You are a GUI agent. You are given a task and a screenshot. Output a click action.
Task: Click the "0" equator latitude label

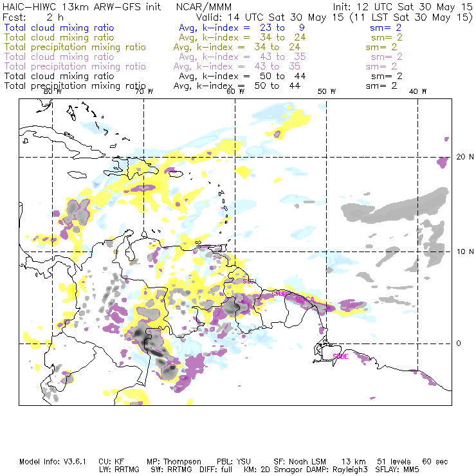[459, 343]
